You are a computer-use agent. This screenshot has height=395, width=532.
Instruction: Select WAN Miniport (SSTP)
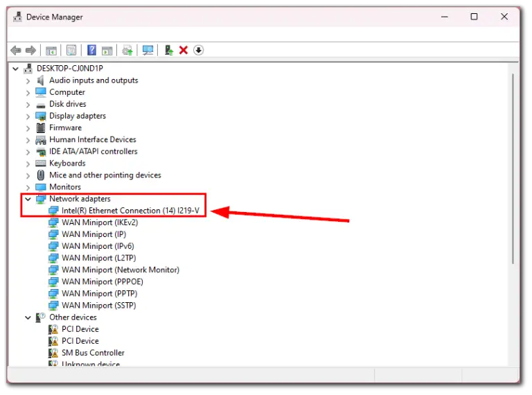[x=99, y=306]
